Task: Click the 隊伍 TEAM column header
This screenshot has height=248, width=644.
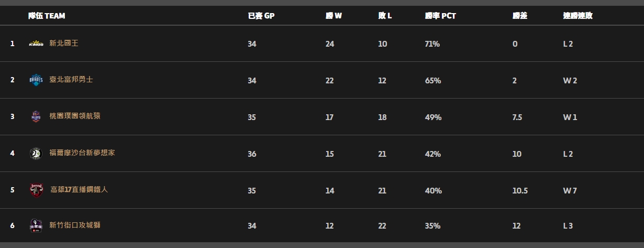Action: click(47, 16)
